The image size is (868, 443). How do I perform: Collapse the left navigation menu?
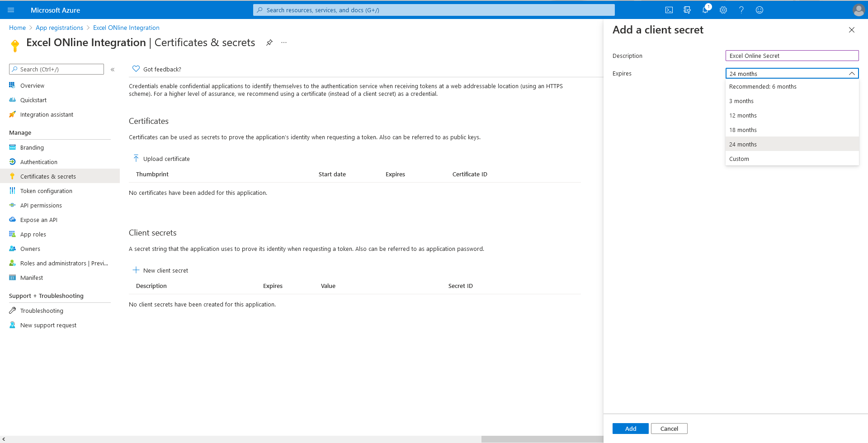click(113, 70)
